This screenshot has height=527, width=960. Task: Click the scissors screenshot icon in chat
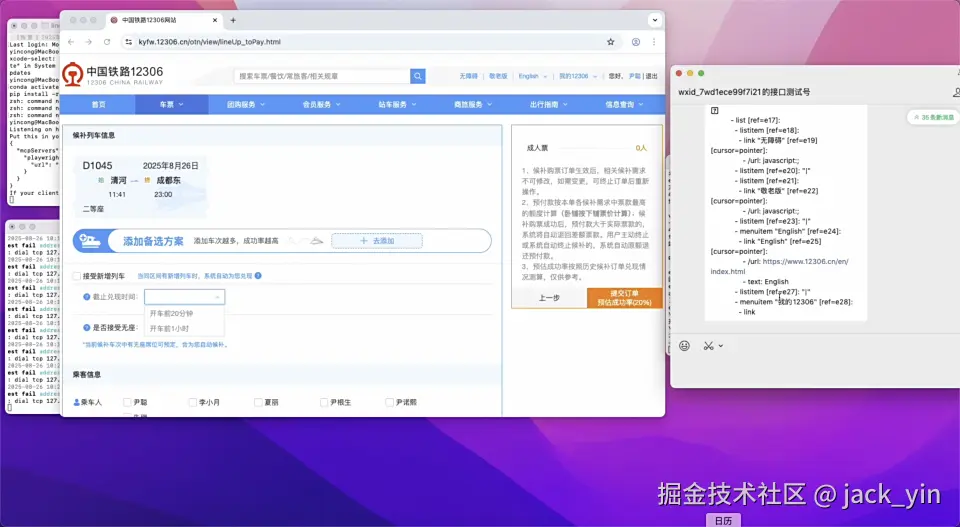point(708,346)
